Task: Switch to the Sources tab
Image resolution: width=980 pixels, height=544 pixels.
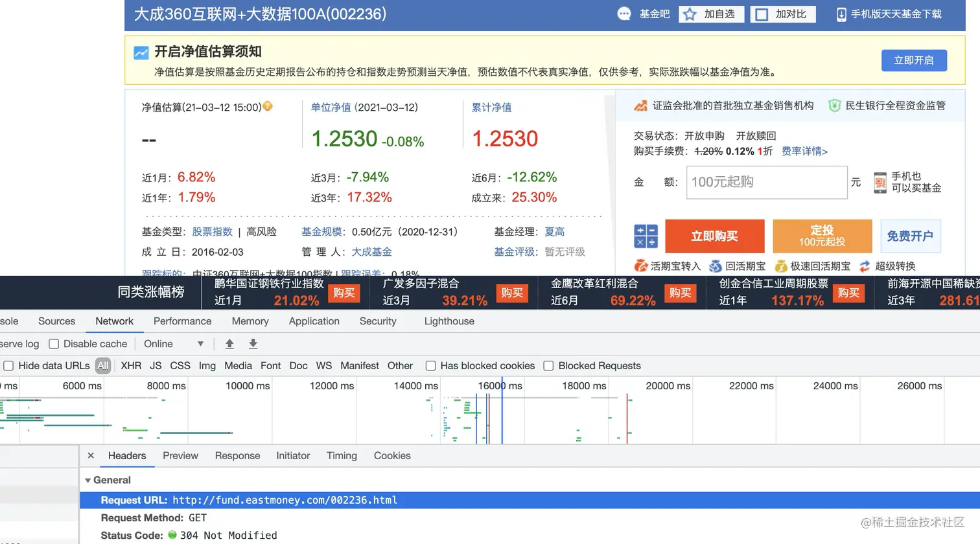Action: (x=56, y=321)
